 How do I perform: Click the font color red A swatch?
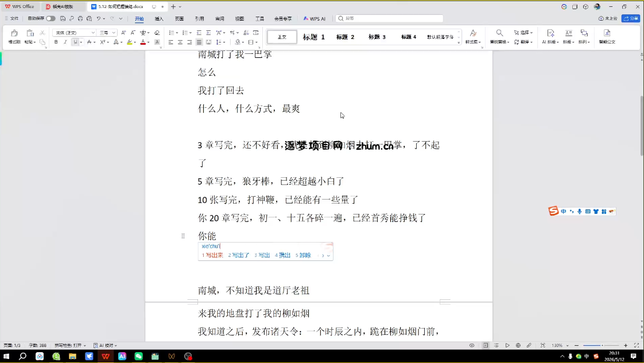point(142,42)
